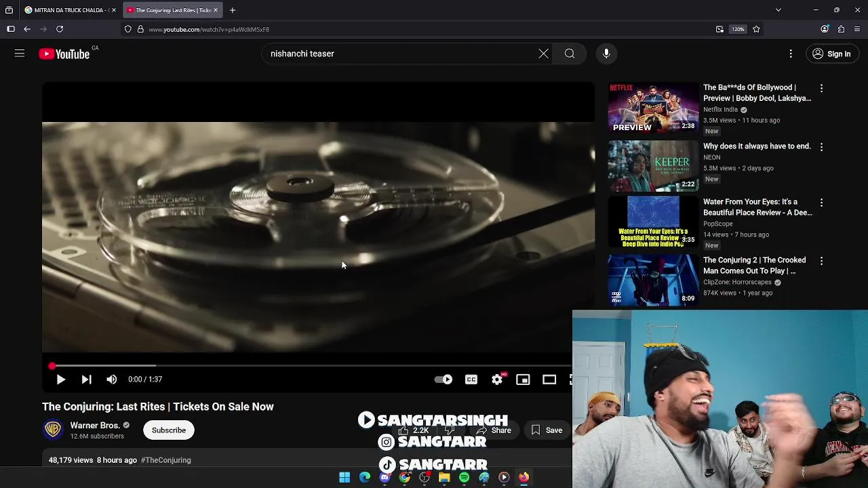
Task: Open the Netflix India channel link
Action: point(720,109)
